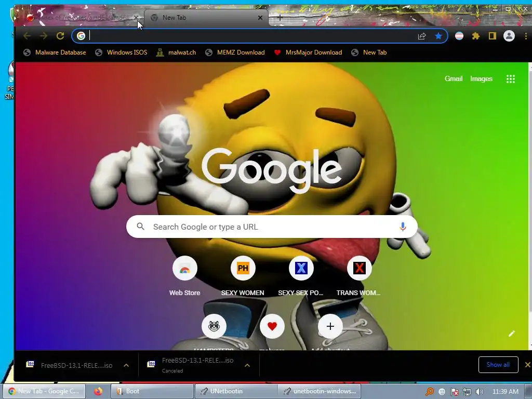Expand options for first FreeBSD download
The height and width of the screenshot is (399, 532).
tap(126, 365)
